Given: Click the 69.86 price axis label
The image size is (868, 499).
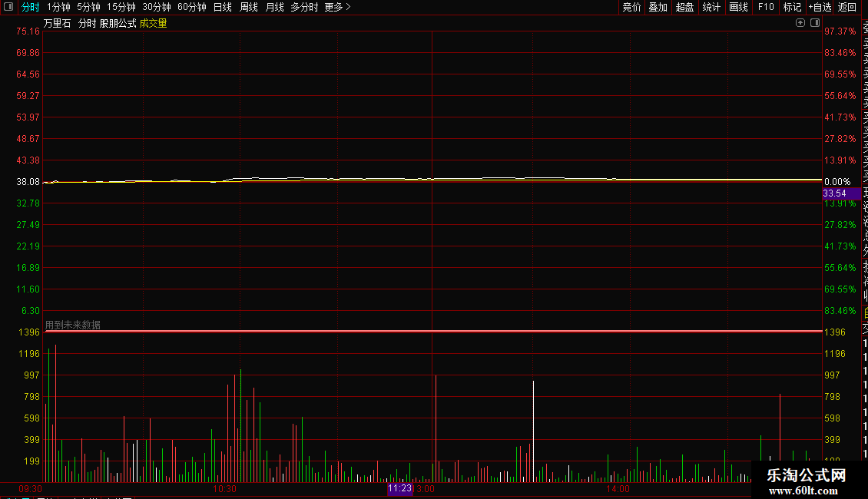Looking at the screenshot, I should pyautogui.click(x=28, y=53).
